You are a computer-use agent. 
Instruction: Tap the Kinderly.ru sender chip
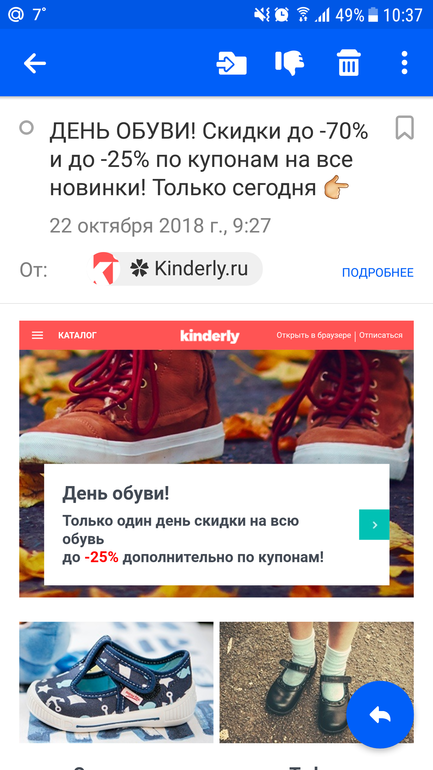coord(178,269)
